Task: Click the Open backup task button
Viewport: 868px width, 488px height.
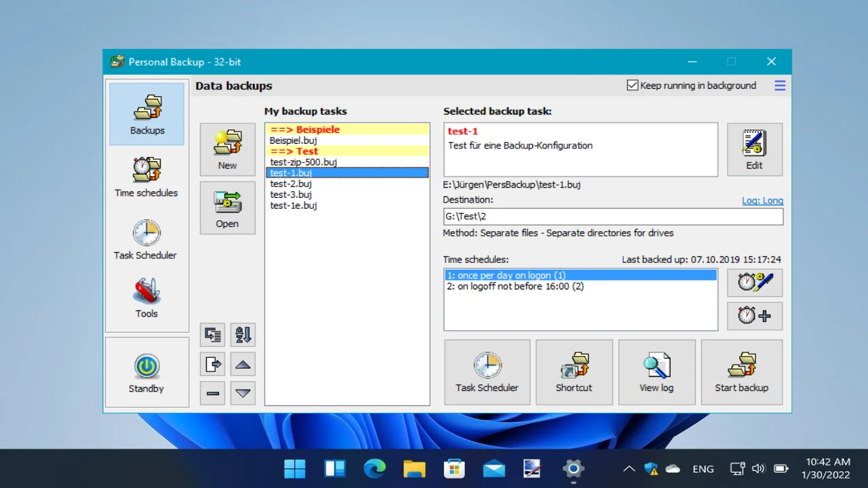Action: (227, 208)
